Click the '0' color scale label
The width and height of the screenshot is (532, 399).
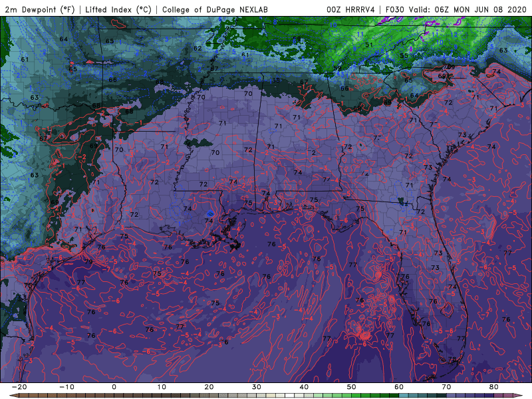[x=114, y=387]
